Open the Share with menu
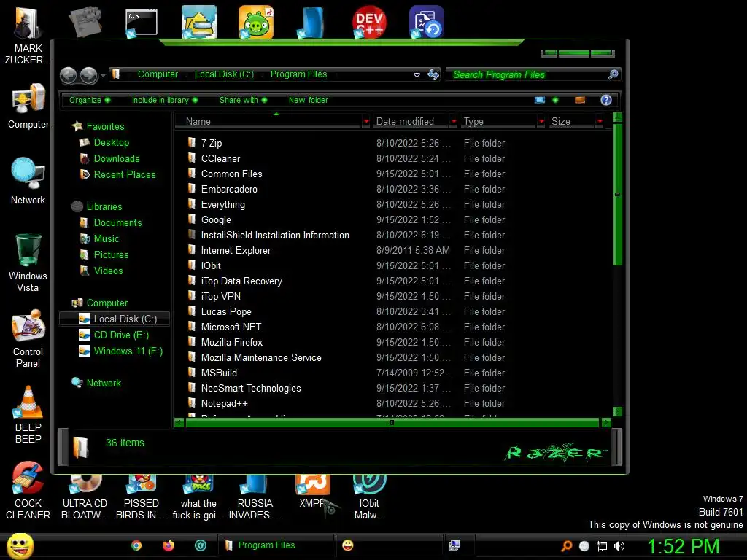 (x=243, y=100)
